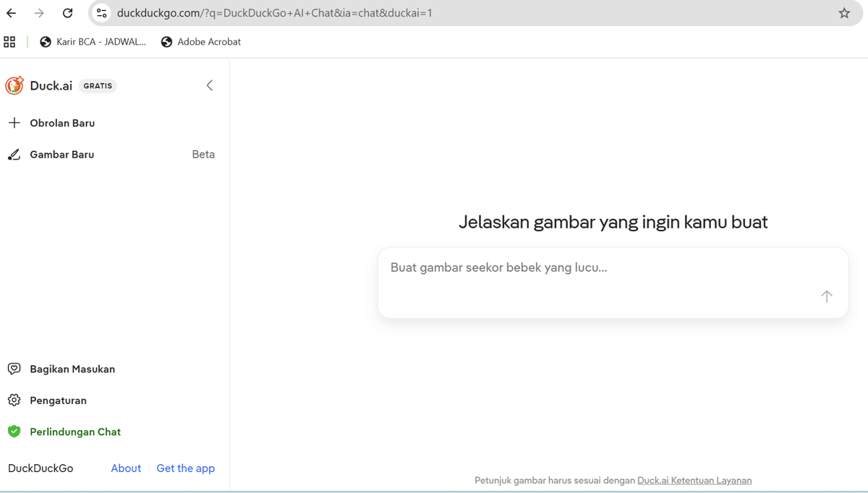Open the Adobe Acrobat bookmark

click(x=200, y=41)
